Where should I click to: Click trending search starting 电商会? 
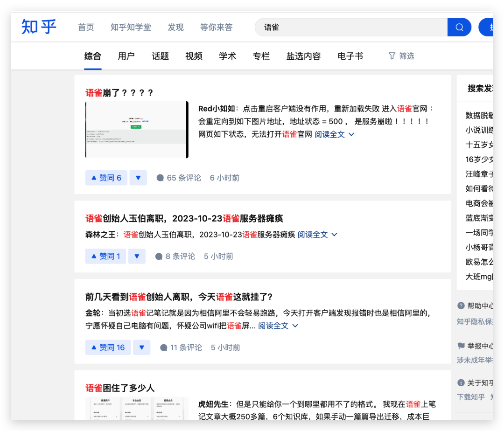(479, 203)
